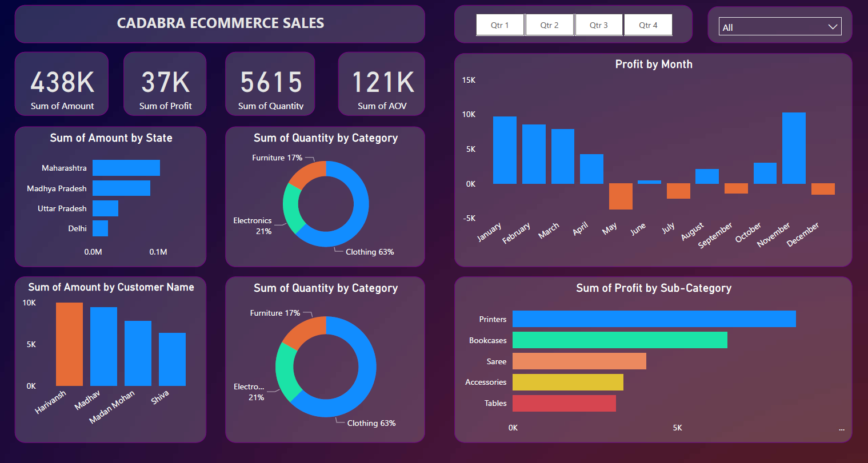Screen dimensions: 868x463
Task: Click the Electronics segment in the lower donut chart
Action: (x=283, y=371)
